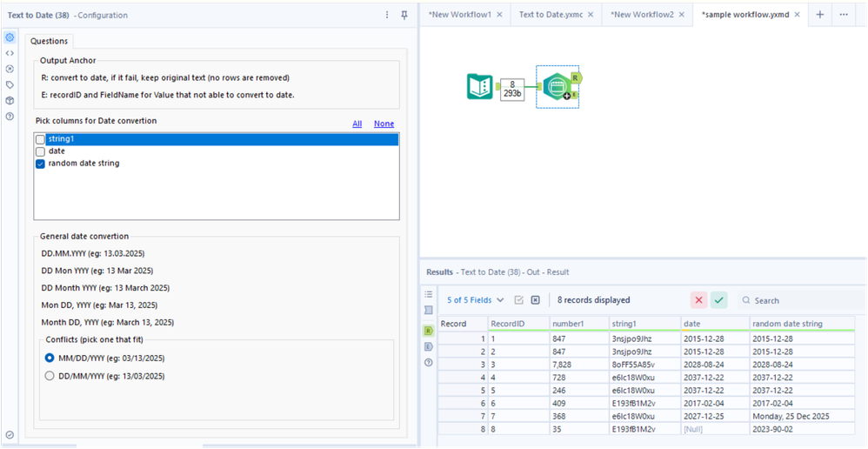Click the Record column header

(x=463, y=324)
